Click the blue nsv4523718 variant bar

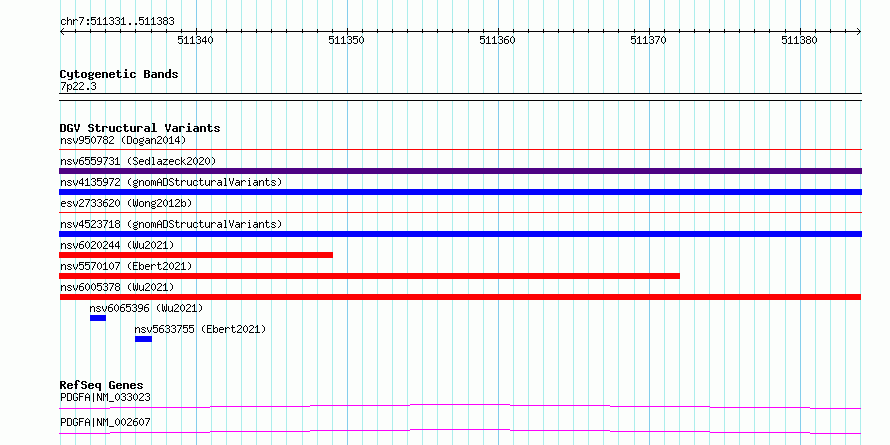[460, 234]
